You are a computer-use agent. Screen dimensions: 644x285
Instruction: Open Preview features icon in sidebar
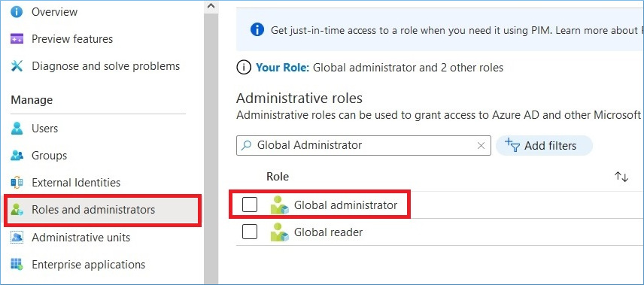point(17,39)
